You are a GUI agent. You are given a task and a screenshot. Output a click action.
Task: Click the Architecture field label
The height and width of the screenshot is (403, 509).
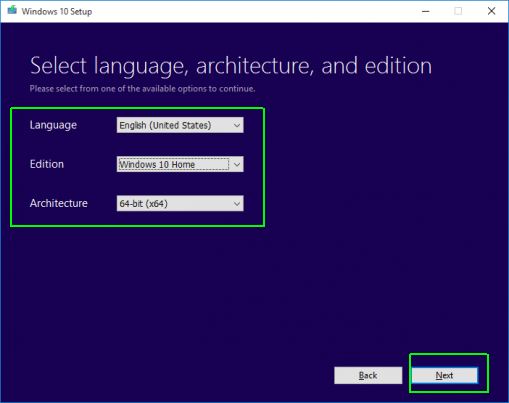coord(59,203)
